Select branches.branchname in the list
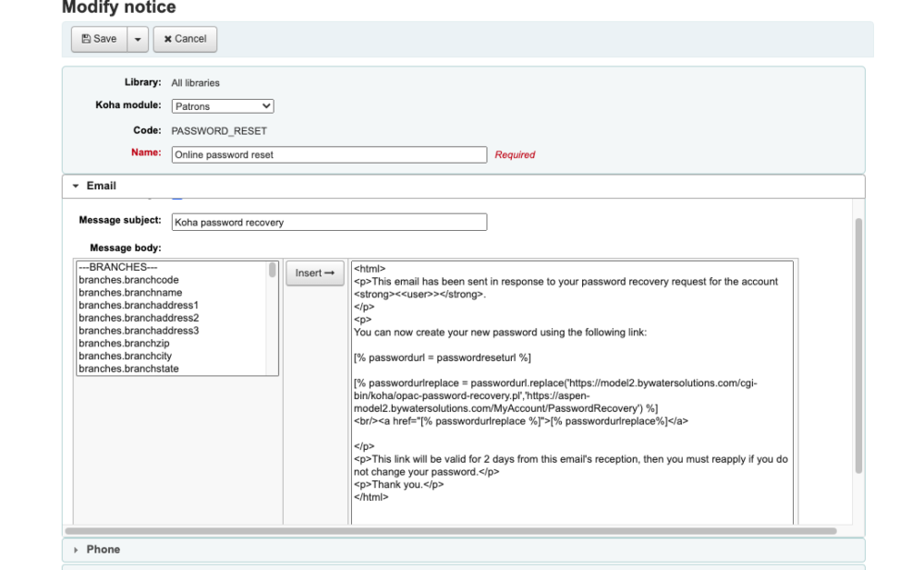This screenshot has height=570, width=924. [x=130, y=292]
